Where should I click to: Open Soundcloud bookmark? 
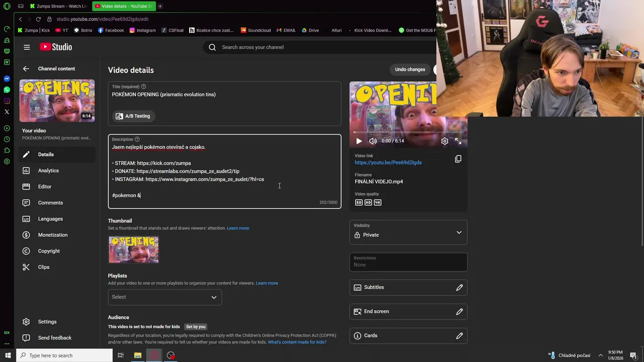click(256, 30)
